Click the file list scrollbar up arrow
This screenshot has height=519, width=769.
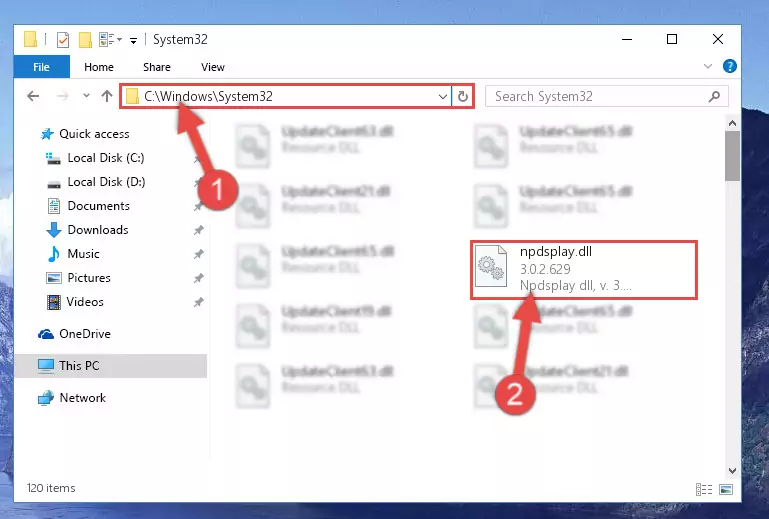click(x=732, y=123)
